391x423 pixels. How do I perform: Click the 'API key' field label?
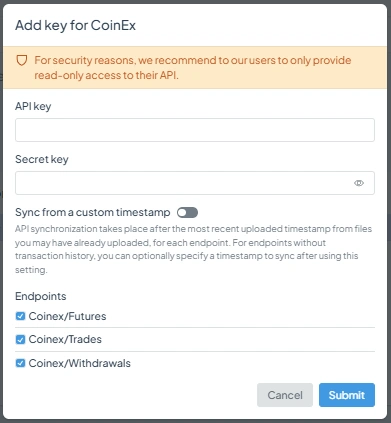pos(33,106)
